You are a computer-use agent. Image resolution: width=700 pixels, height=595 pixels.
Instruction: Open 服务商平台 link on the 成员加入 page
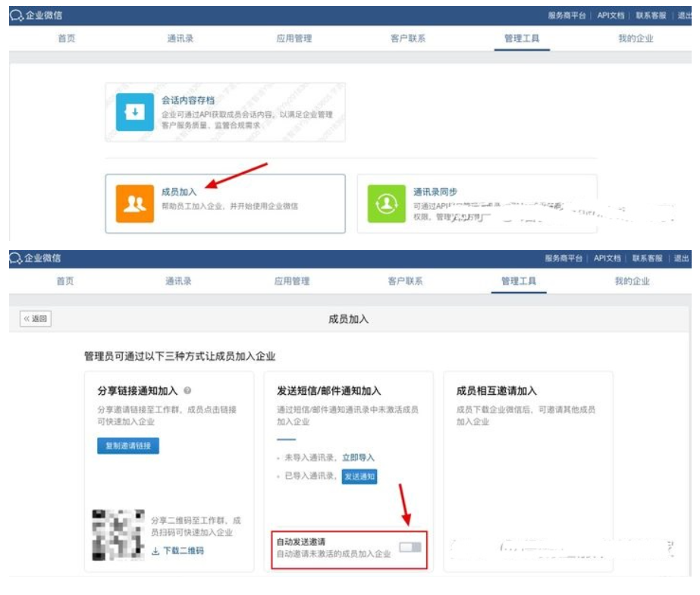point(563,258)
